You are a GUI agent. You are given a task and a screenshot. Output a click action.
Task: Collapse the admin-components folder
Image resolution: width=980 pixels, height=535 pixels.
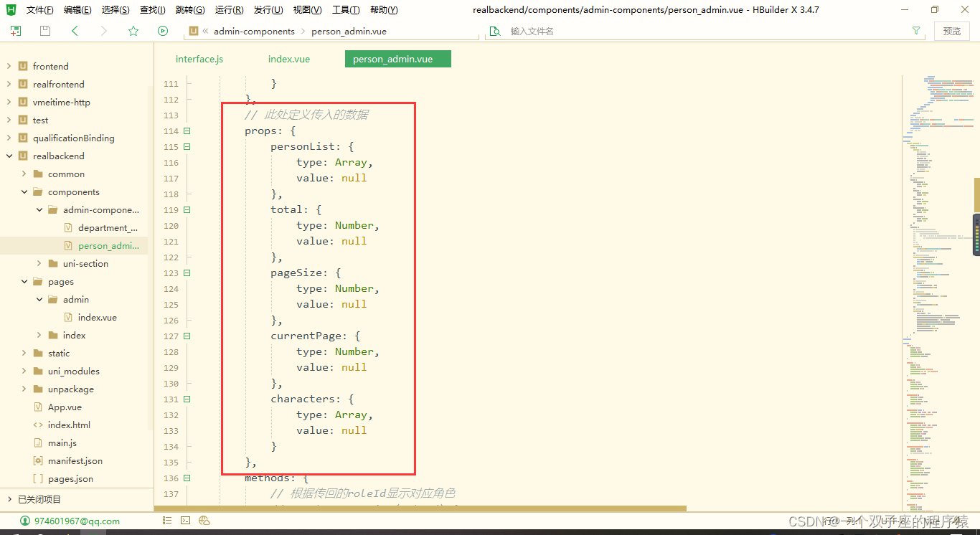[39, 209]
